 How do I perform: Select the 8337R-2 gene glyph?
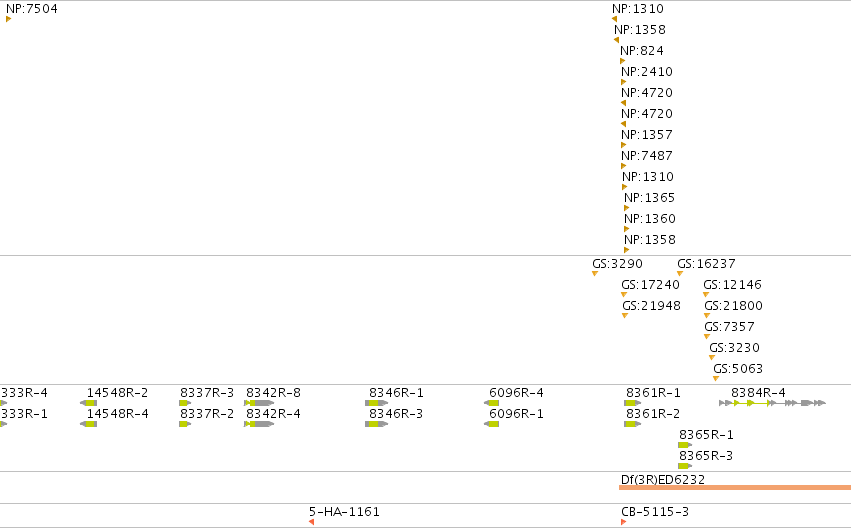185,424
